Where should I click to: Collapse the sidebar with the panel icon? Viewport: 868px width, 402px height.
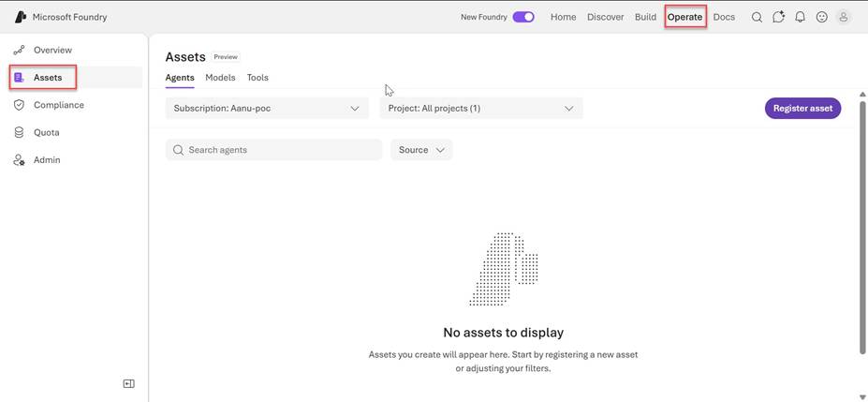point(129,384)
